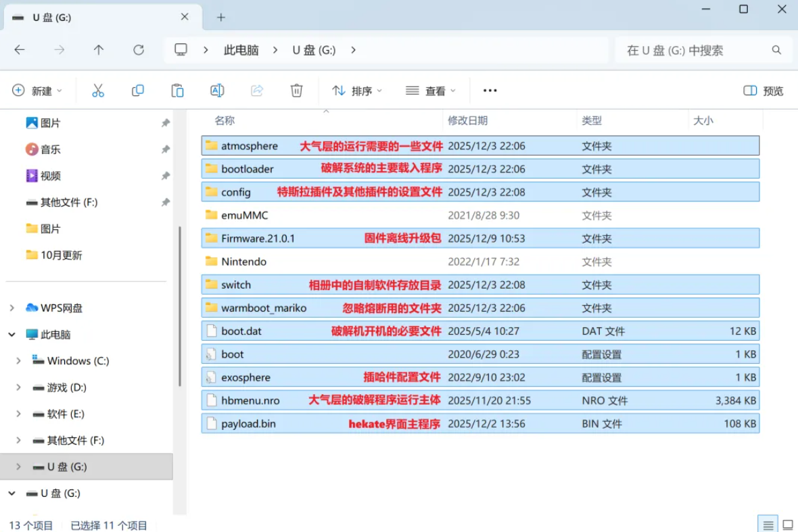Toggle the 预览 preview pane
The image size is (798, 532).
(x=762, y=90)
